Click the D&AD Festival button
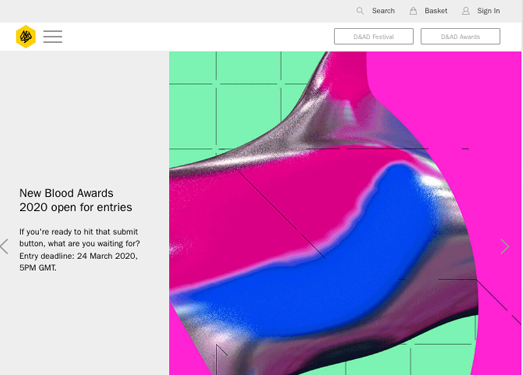Image resolution: width=523 pixels, height=375 pixels. point(374,36)
